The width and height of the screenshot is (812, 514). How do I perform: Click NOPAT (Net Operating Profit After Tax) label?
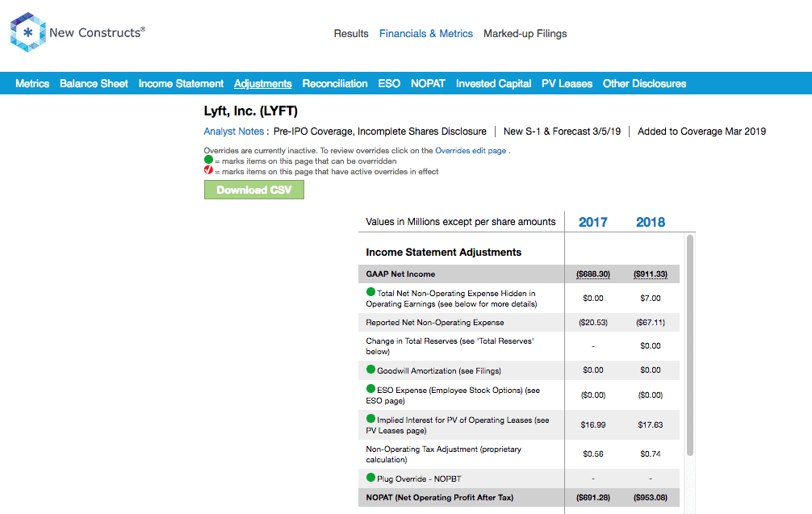pos(440,497)
